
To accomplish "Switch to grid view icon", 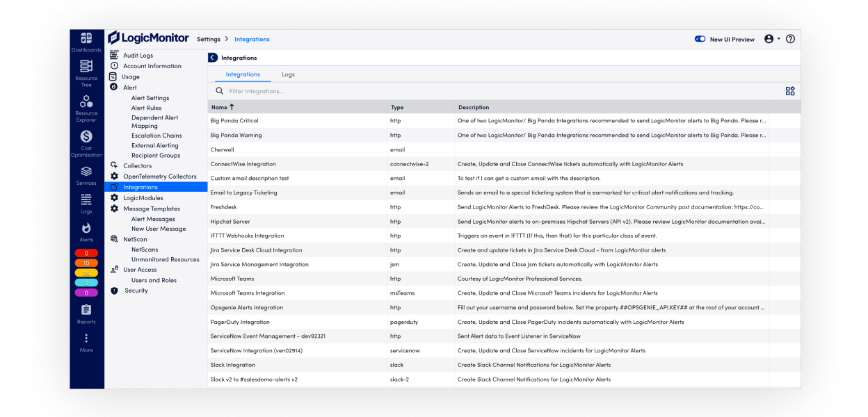I will click(789, 91).
